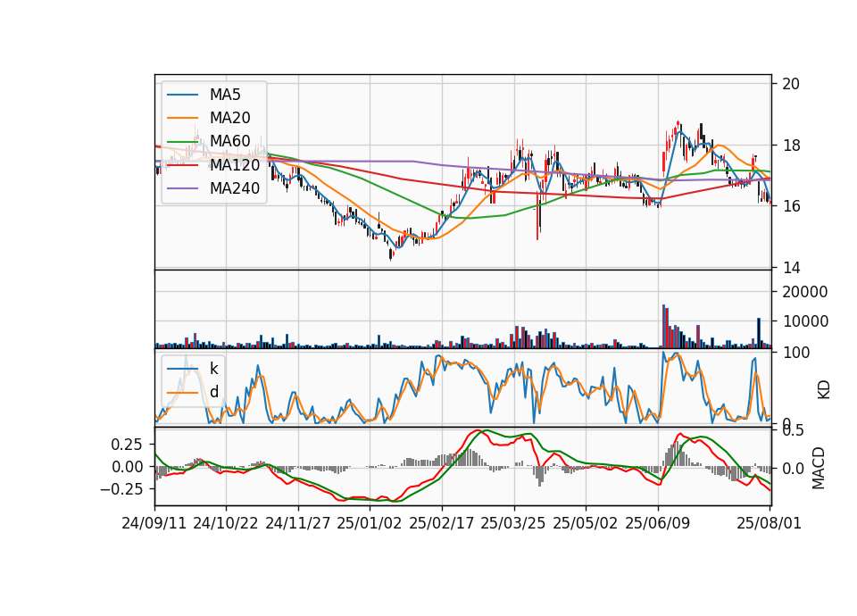Click the MACD left axis value −0.25
Image resolution: width=857 pixels, height=616 pixels.
tap(121, 488)
